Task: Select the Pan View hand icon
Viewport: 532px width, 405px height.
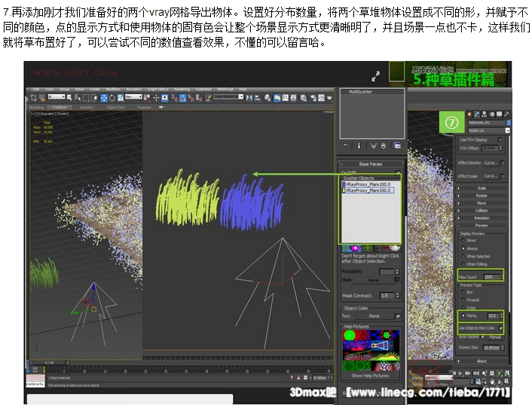Action: [492, 381]
